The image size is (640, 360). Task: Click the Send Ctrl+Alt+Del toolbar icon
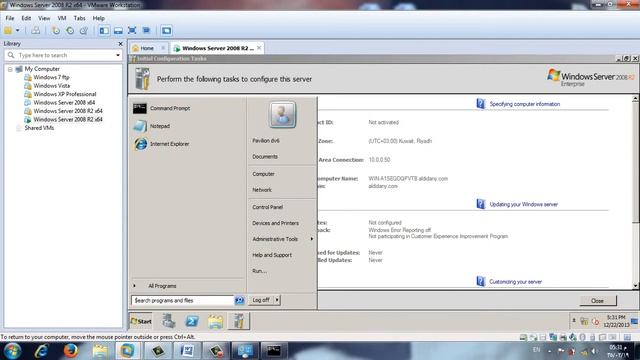coord(36,31)
